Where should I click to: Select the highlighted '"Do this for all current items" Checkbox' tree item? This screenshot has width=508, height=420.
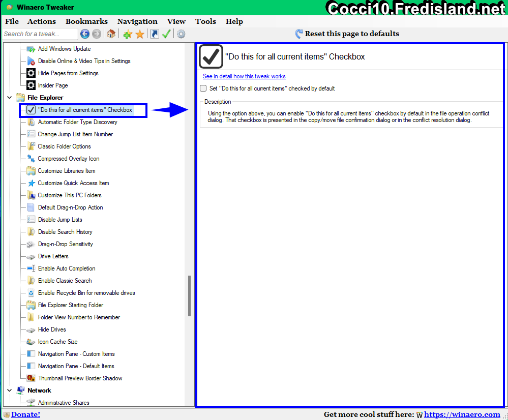coord(85,110)
